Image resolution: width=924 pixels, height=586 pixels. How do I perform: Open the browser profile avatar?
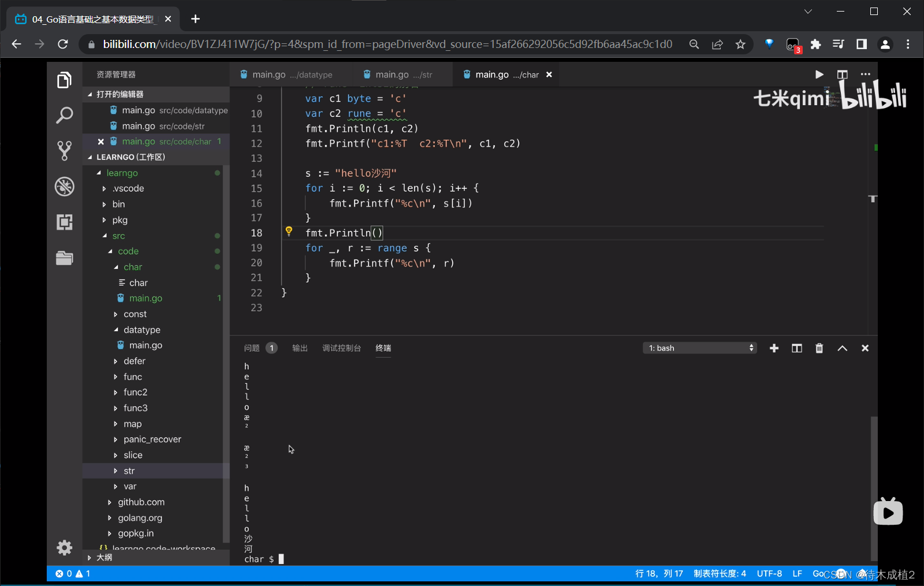click(x=885, y=44)
